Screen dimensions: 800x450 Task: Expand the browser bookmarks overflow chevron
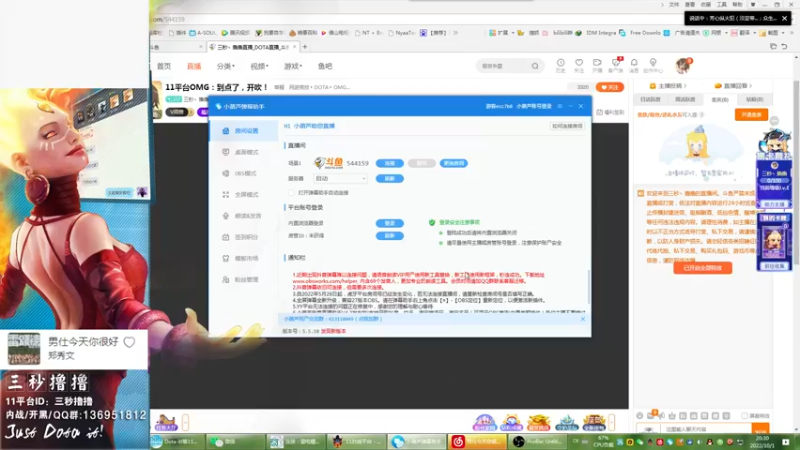click(x=456, y=33)
